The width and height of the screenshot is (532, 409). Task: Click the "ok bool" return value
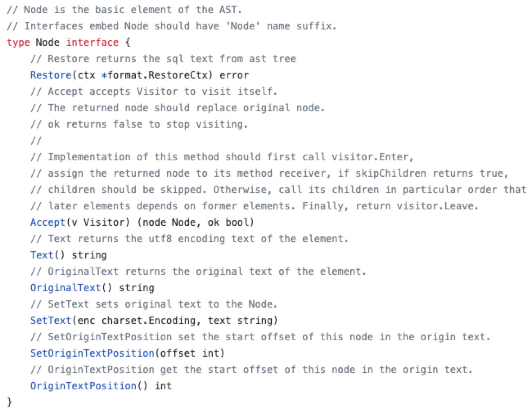(228, 222)
